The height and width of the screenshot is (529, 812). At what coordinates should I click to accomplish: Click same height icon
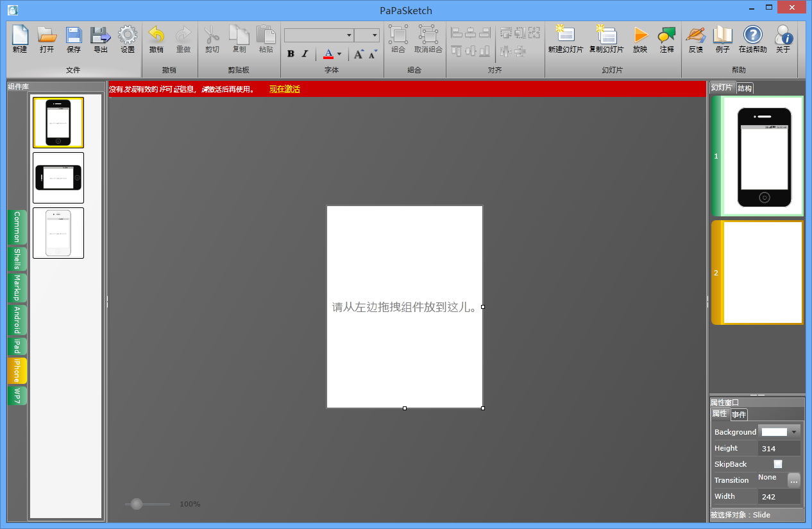point(520,32)
